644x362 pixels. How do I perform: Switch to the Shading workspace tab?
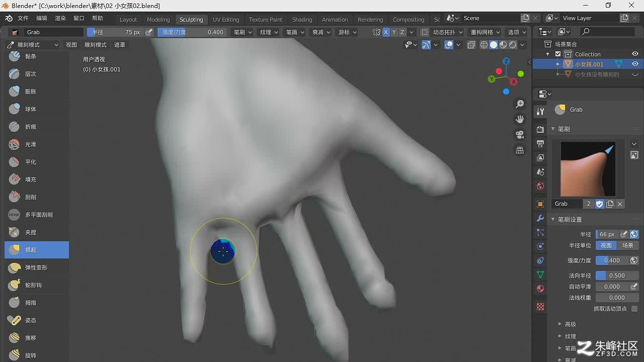(x=302, y=20)
